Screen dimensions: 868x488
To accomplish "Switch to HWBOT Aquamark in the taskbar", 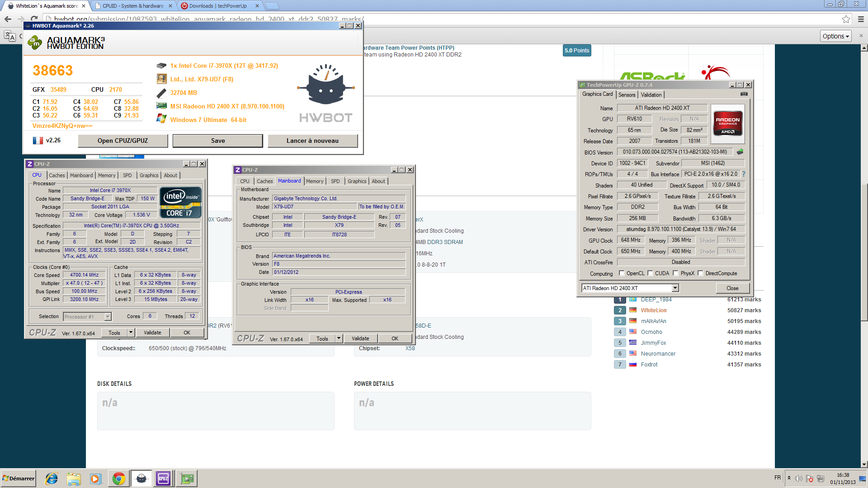I will coord(142,479).
